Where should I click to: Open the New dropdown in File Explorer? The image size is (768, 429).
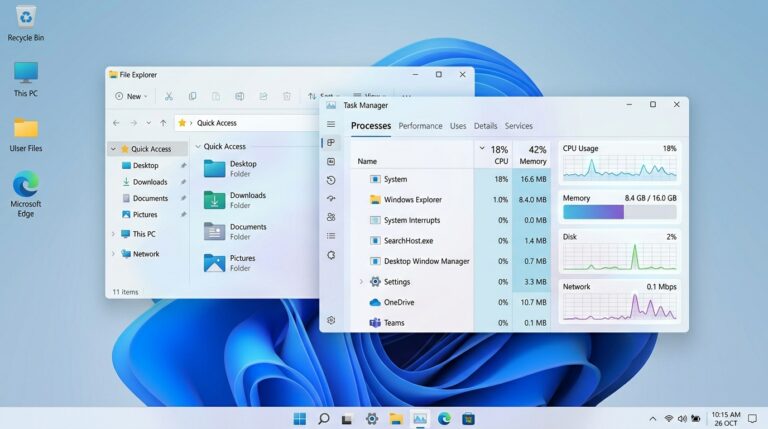(131, 96)
